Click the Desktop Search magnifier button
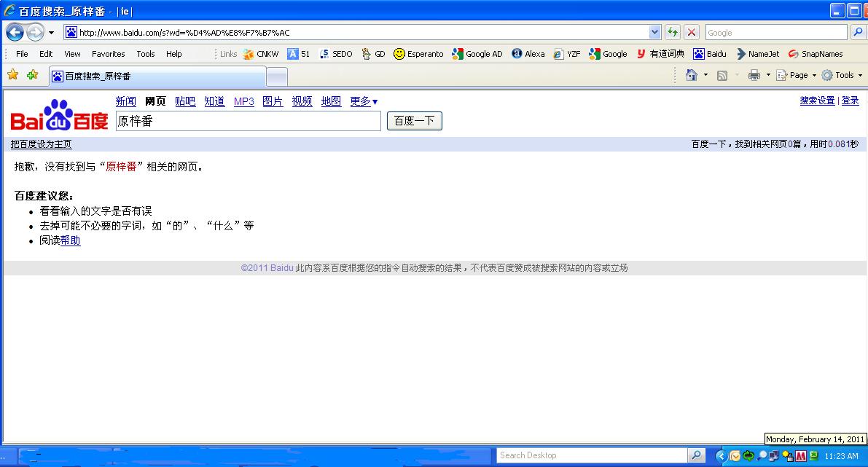The image size is (868, 467). (x=697, y=455)
